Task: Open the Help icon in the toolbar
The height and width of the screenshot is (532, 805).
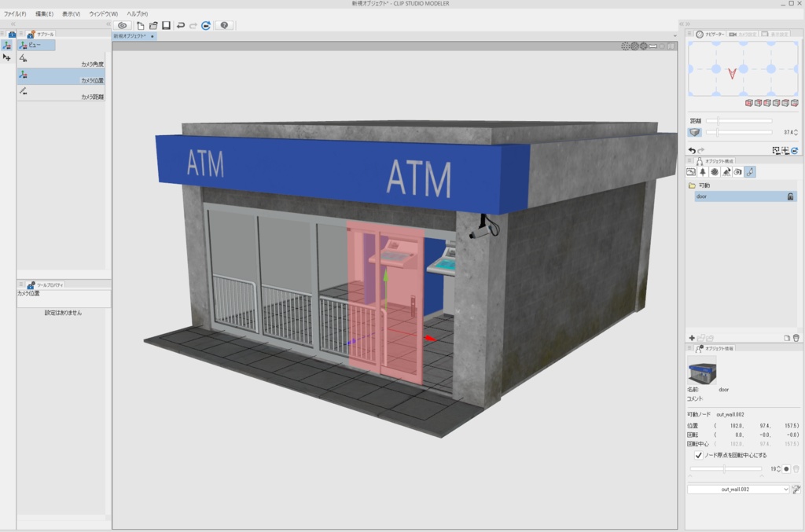Action: (x=224, y=25)
